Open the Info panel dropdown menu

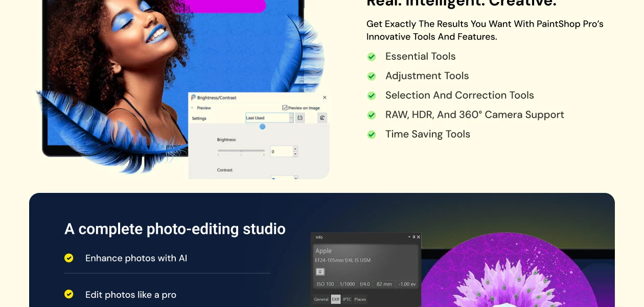tap(409, 237)
